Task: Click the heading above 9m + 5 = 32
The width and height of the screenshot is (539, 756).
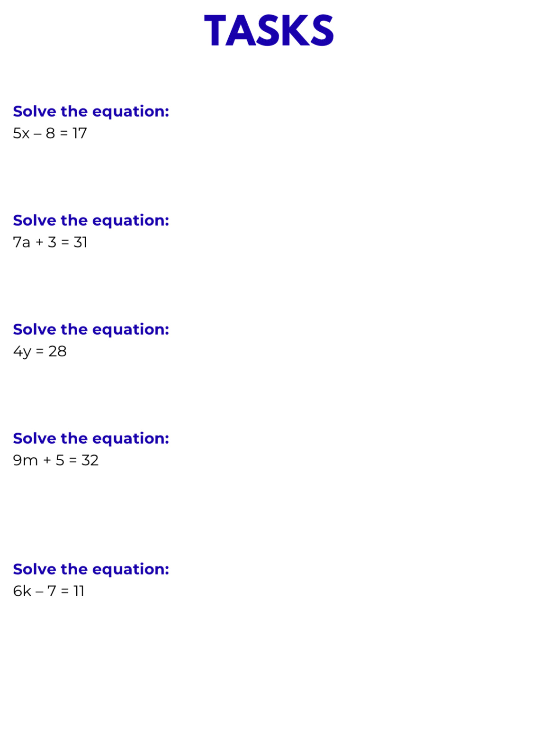Action: tap(91, 438)
